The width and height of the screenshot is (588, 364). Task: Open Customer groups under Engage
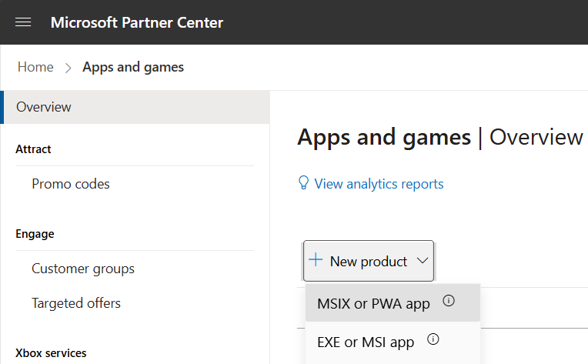(x=83, y=269)
